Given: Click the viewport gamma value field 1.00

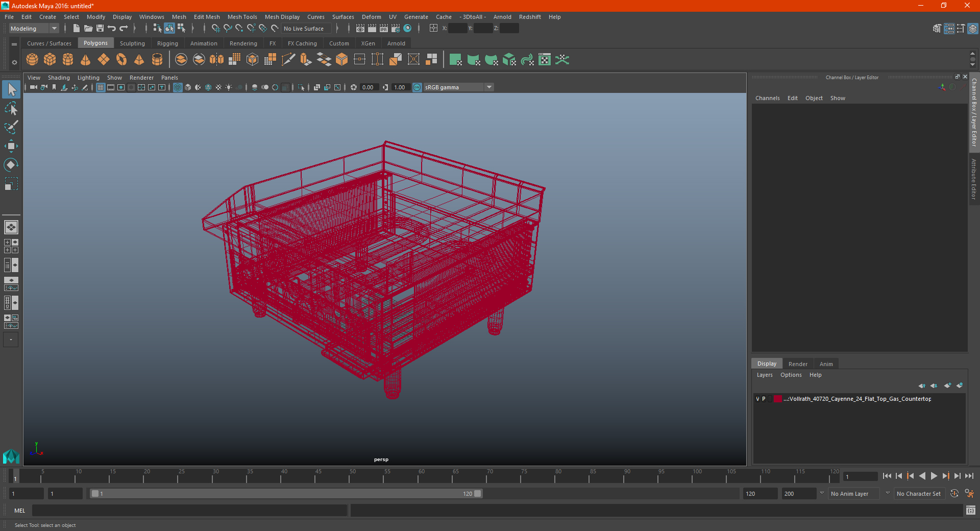Looking at the screenshot, I should coord(400,87).
